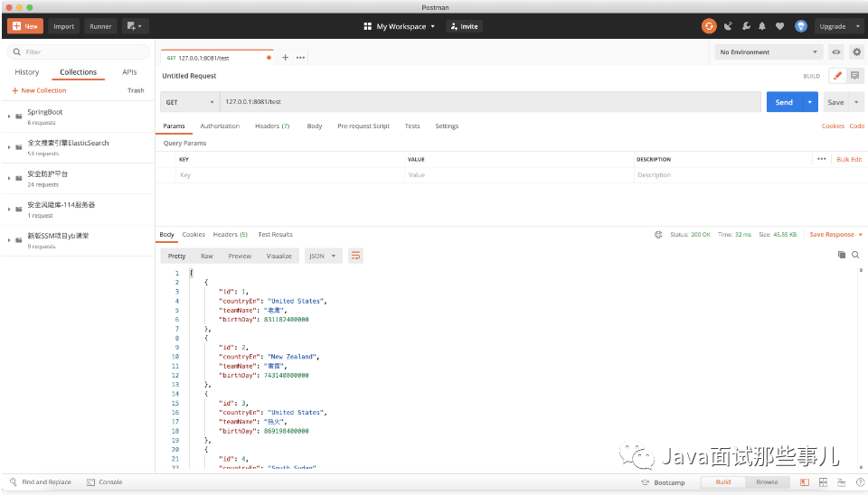The height and width of the screenshot is (495, 868).
Task: Click the environment quick look eye icon
Action: click(x=835, y=52)
